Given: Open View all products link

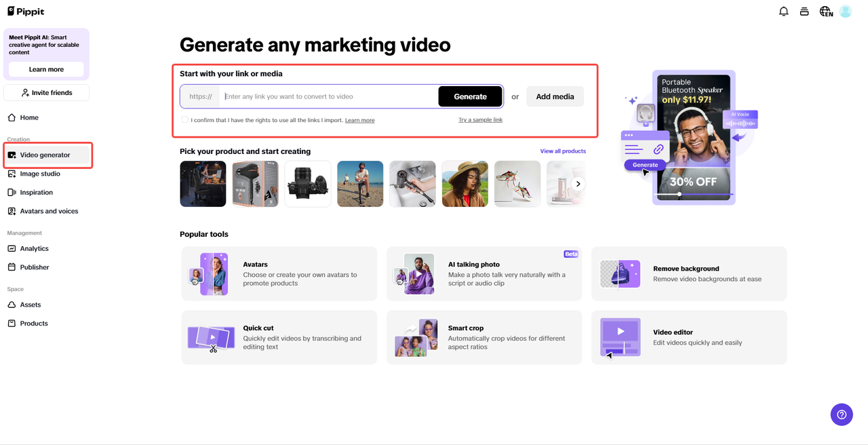Looking at the screenshot, I should [563, 151].
